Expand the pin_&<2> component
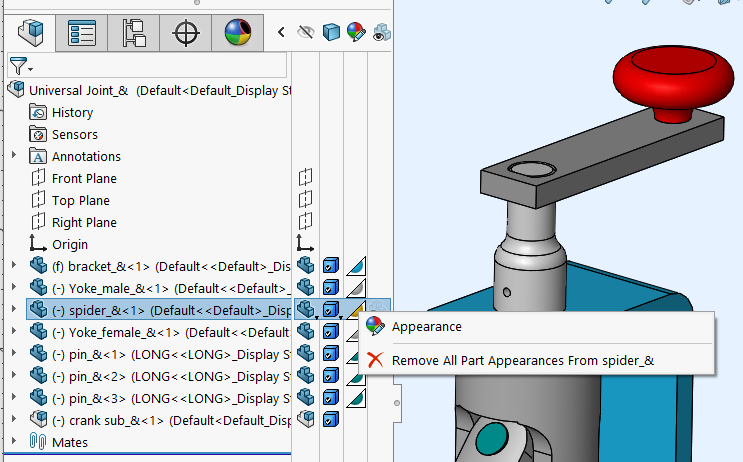The image size is (743, 462). pos(14,375)
